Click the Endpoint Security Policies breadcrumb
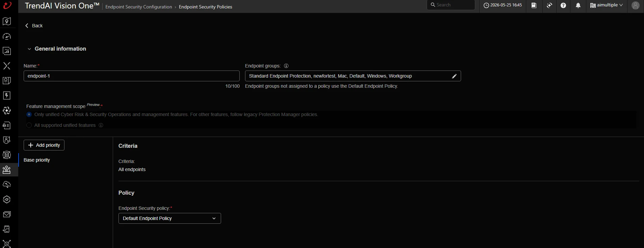Screen dimensions: 644x248 tap(206, 7)
